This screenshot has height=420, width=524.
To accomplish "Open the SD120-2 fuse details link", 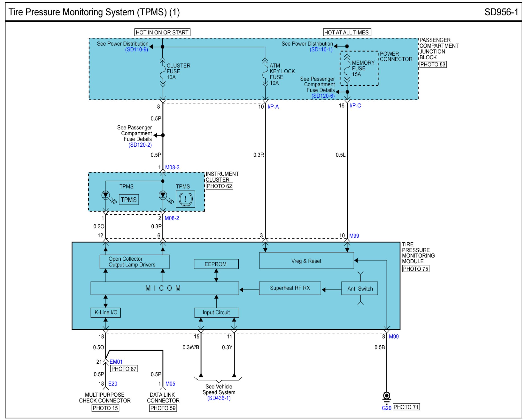I will pyautogui.click(x=140, y=145).
